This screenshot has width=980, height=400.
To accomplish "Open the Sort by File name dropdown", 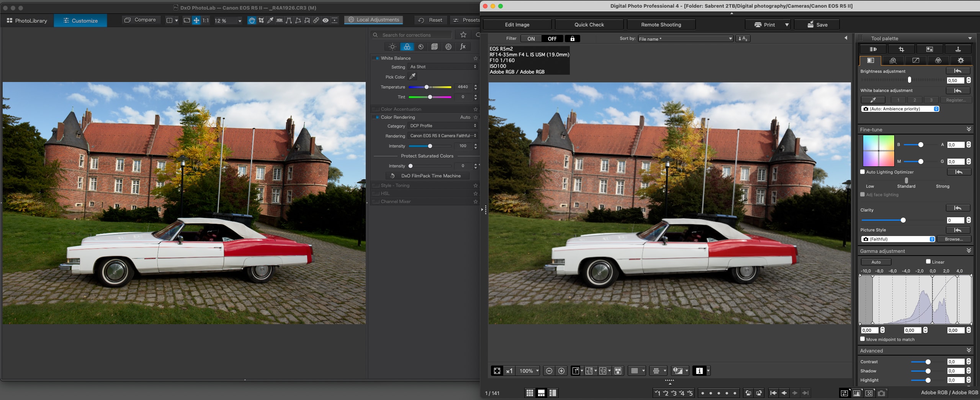I will click(x=685, y=39).
